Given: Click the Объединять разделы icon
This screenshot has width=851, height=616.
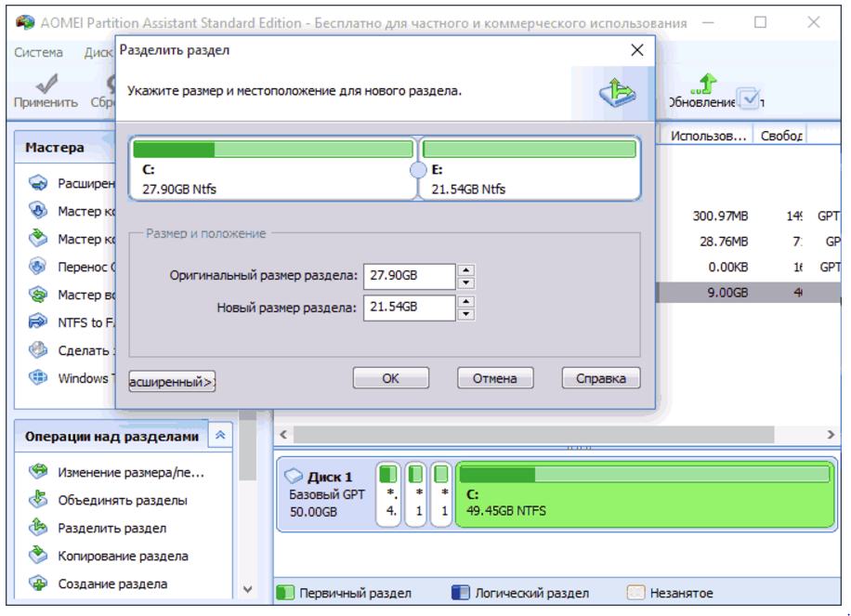Looking at the screenshot, I should (38, 499).
